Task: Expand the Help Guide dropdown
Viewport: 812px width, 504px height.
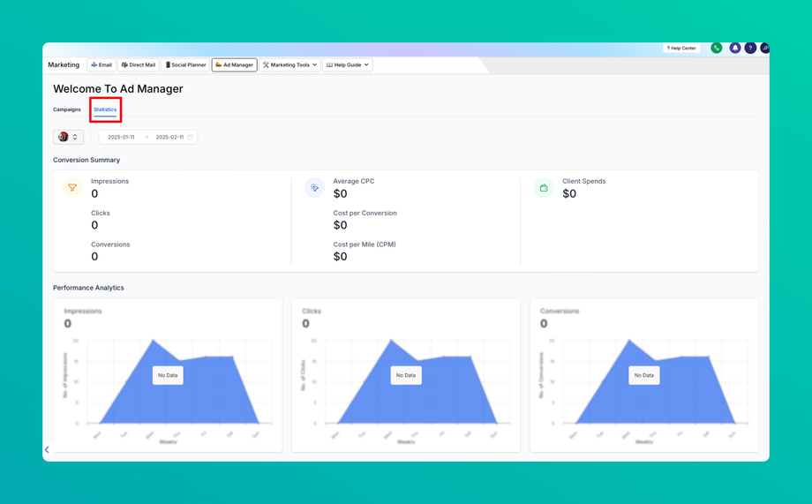Action: 348,65
